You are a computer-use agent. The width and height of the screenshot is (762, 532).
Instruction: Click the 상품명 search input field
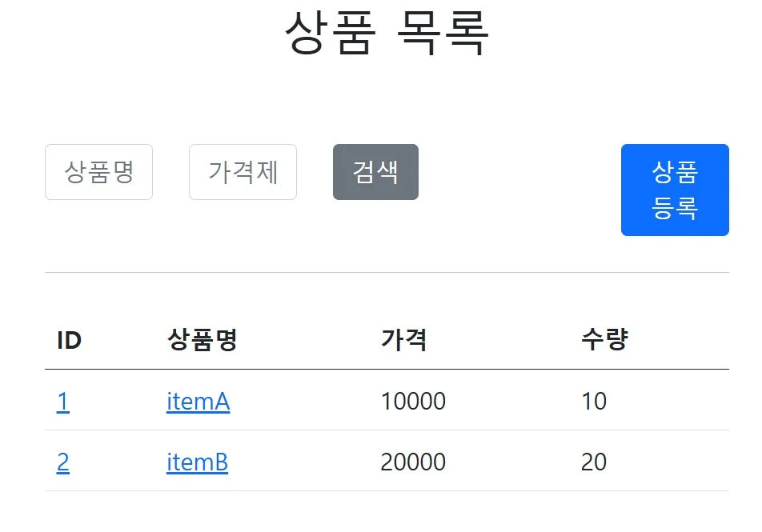[x=98, y=172]
